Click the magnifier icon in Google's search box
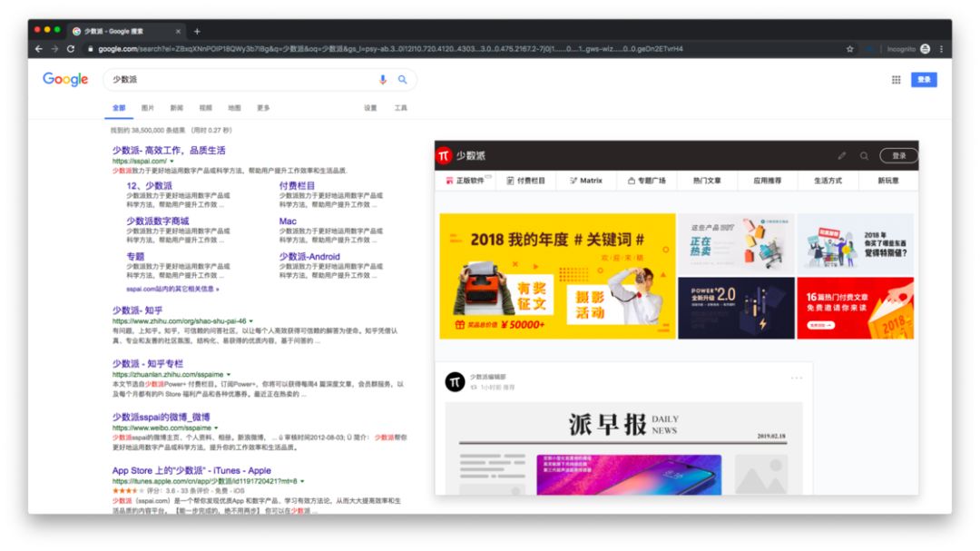The width and height of the screenshot is (980, 551). coord(403,80)
